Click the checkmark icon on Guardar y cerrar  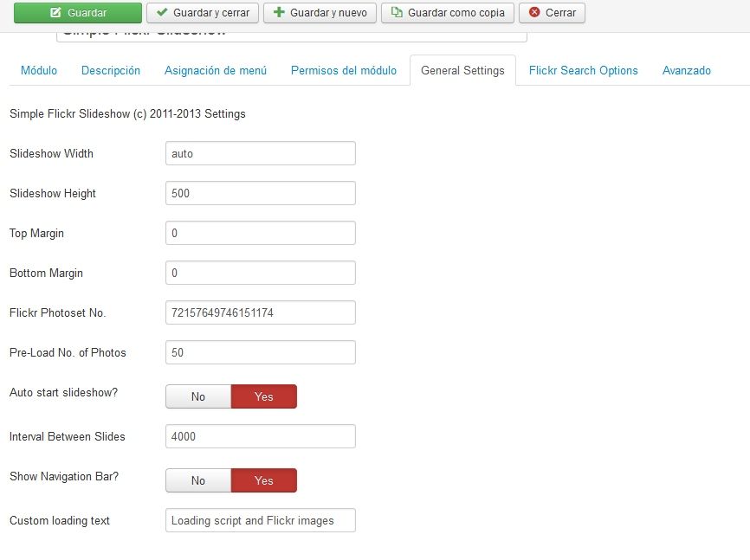(162, 12)
